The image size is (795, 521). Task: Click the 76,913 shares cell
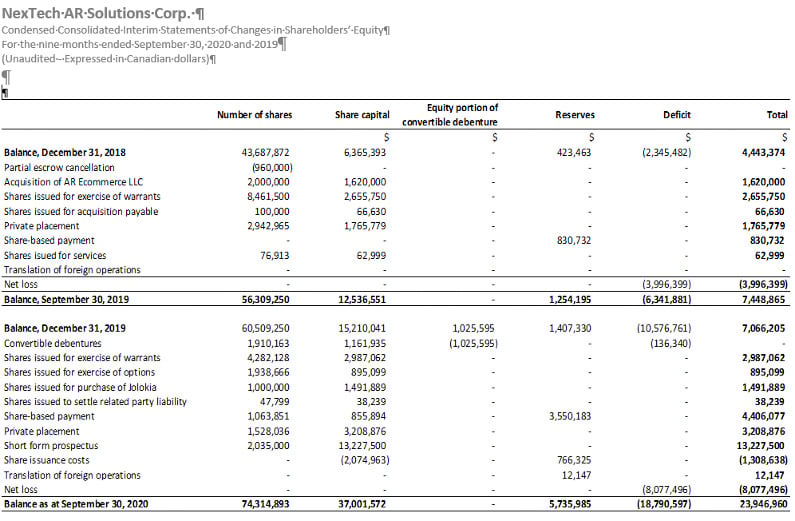[274, 255]
